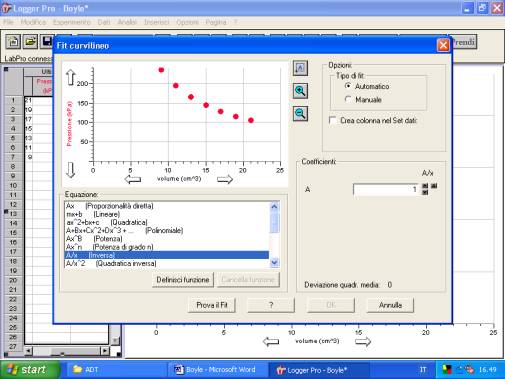
Task: Select the Automatico fit type
Action: point(348,86)
